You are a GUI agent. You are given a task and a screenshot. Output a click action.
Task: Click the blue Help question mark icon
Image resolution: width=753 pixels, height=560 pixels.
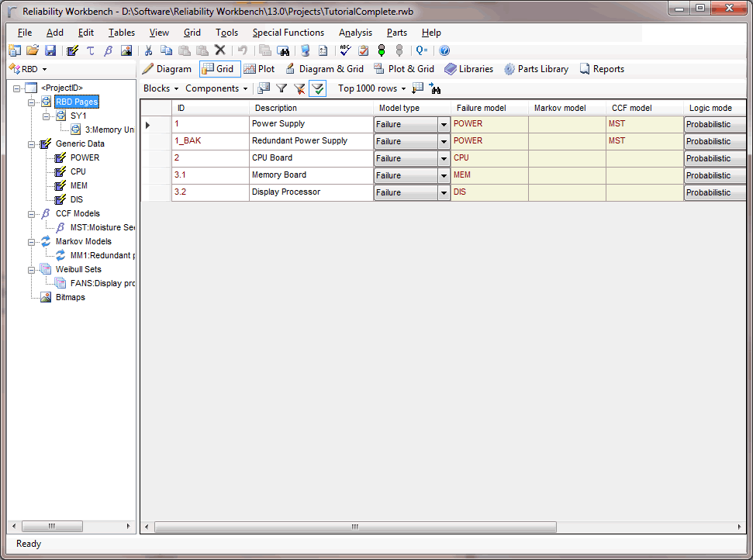(444, 50)
